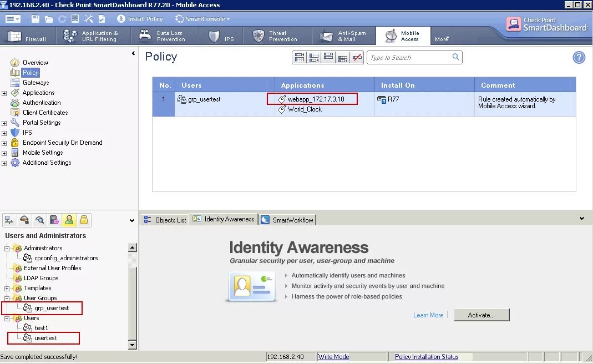This screenshot has height=364, width=593.
Task: Click the first add-rule icon in Policy toolbar
Action: point(300,58)
